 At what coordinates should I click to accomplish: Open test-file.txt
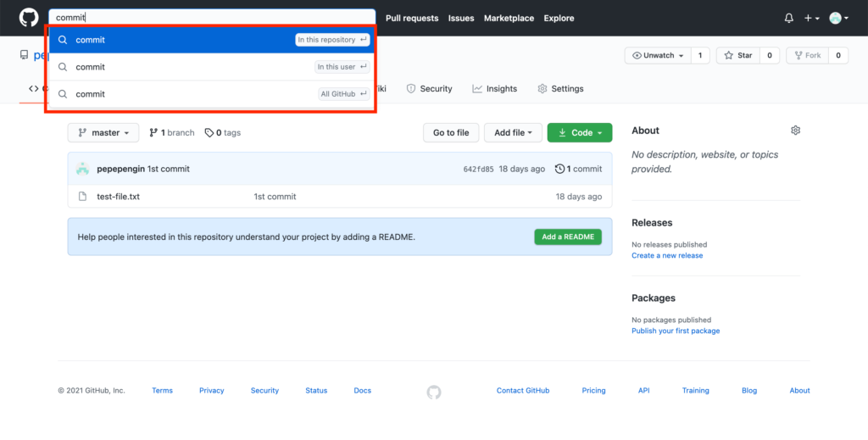click(118, 197)
